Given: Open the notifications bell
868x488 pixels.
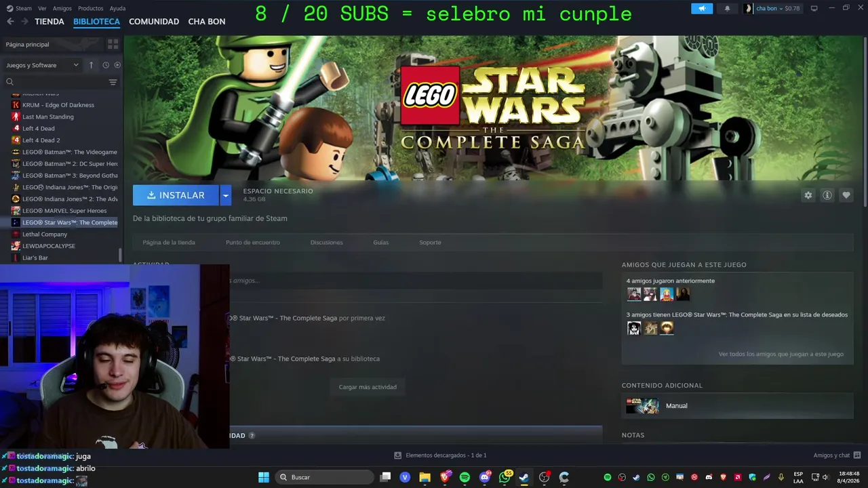Looking at the screenshot, I should click(x=727, y=8).
